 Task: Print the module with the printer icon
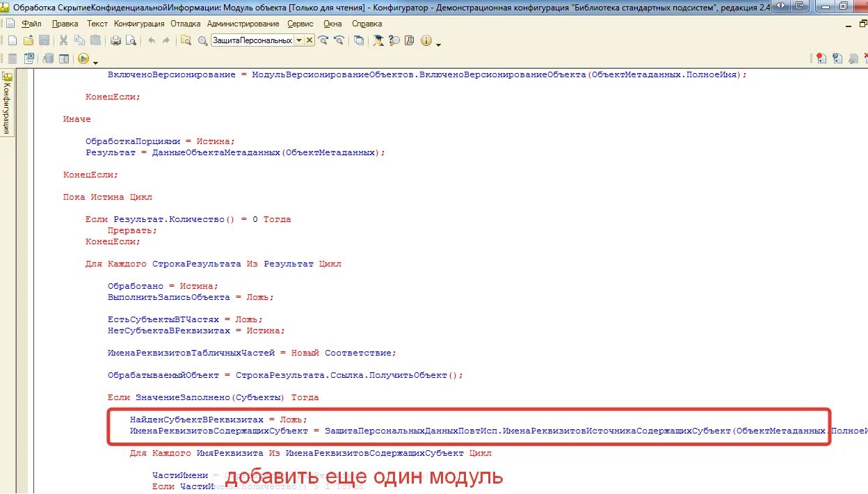(x=115, y=40)
